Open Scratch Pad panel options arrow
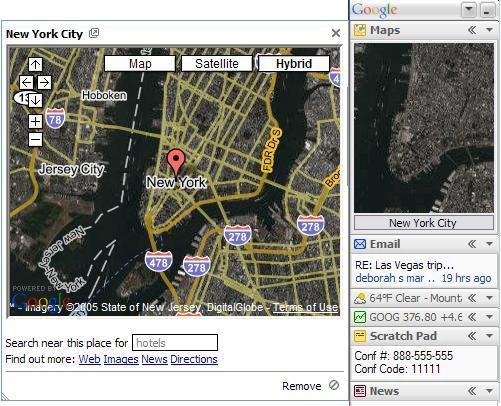 tap(489, 336)
